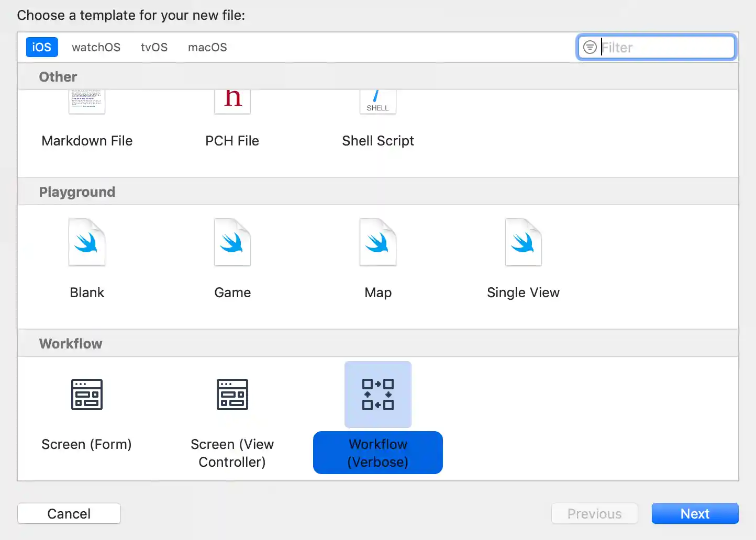Select the Blank playground icon
This screenshot has width=756, height=540.
pos(87,242)
